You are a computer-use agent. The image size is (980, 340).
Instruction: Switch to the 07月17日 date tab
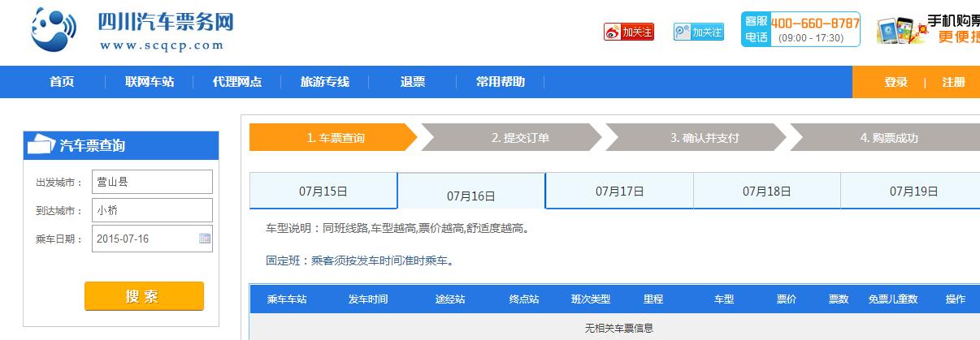(619, 192)
